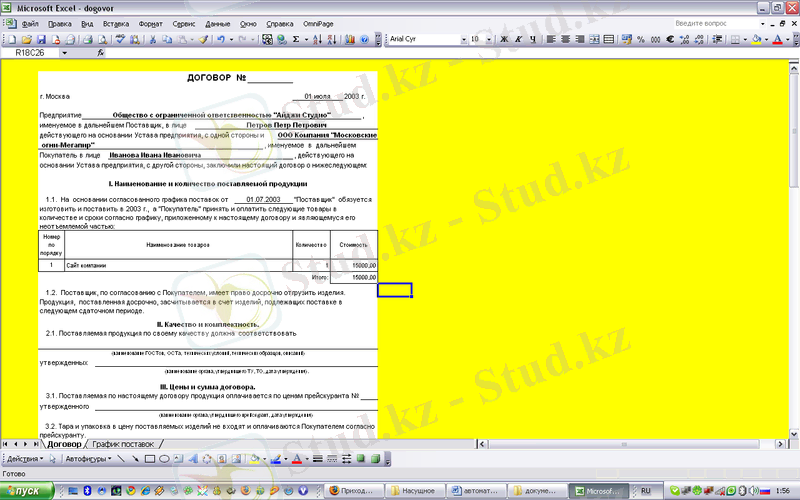This screenshot has height=500, width=800.
Task: Run the spelling check
Action: pos(120,39)
